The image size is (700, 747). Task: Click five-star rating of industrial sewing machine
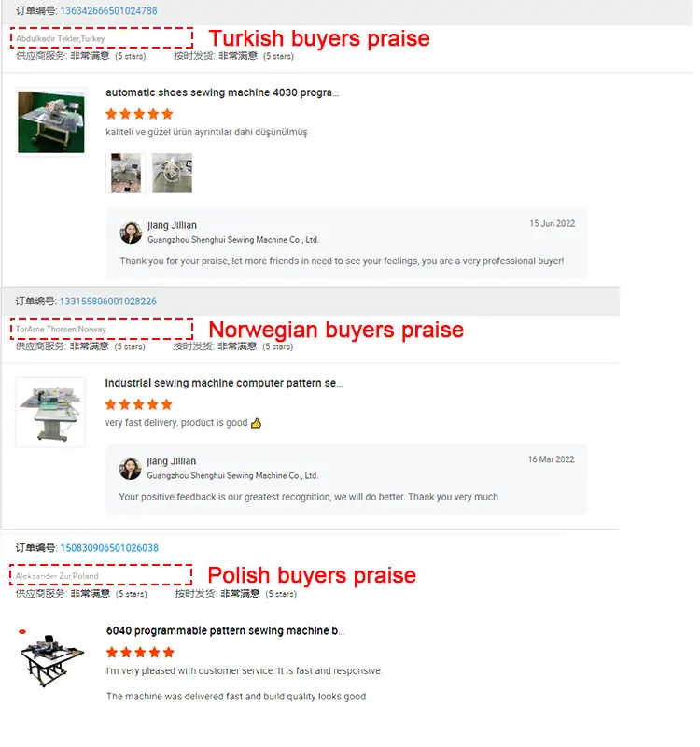click(x=138, y=404)
